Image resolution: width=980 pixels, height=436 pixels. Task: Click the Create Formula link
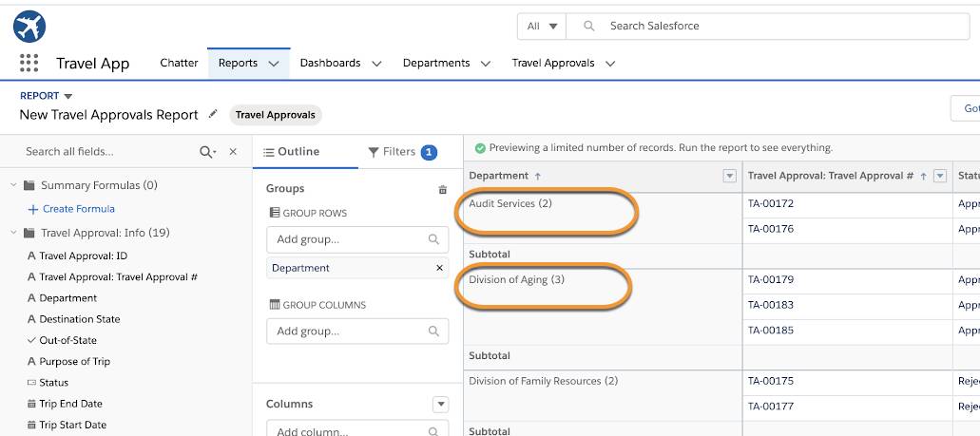(79, 209)
